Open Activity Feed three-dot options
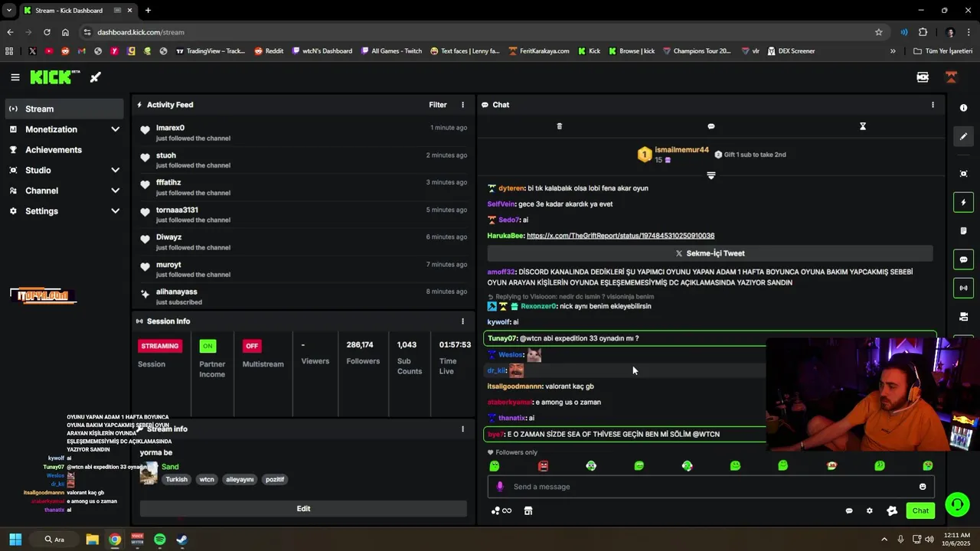980x551 pixels. click(462, 105)
